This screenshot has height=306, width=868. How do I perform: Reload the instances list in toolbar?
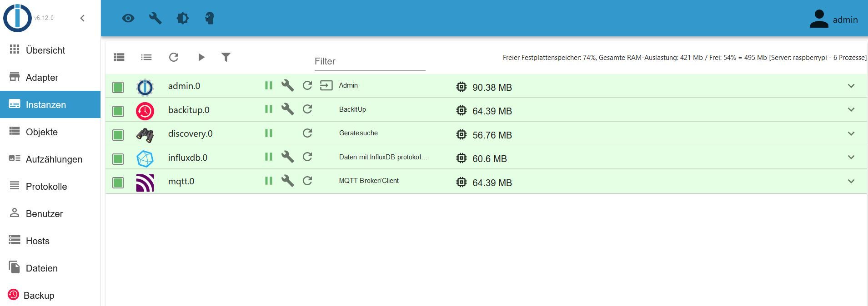coord(174,57)
